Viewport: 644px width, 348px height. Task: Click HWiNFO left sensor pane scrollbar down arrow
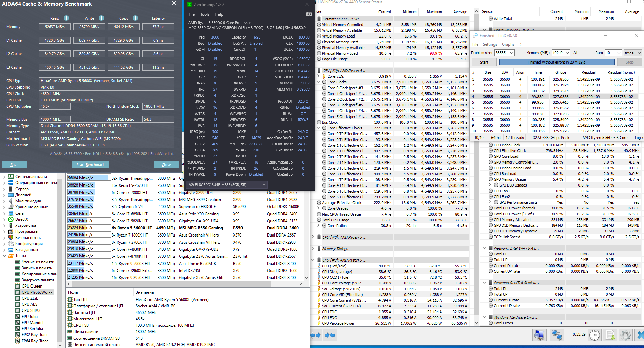tap(476, 323)
